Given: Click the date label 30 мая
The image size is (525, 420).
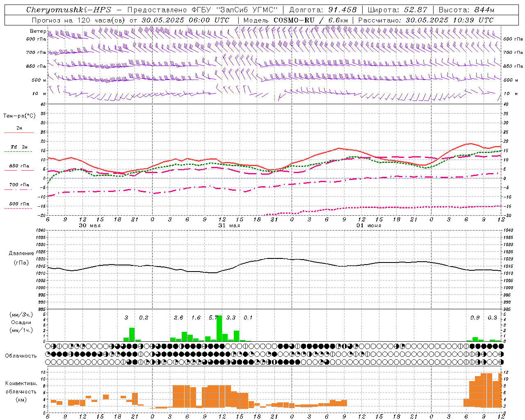Looking at the screenshot, I should click(89, 225).
